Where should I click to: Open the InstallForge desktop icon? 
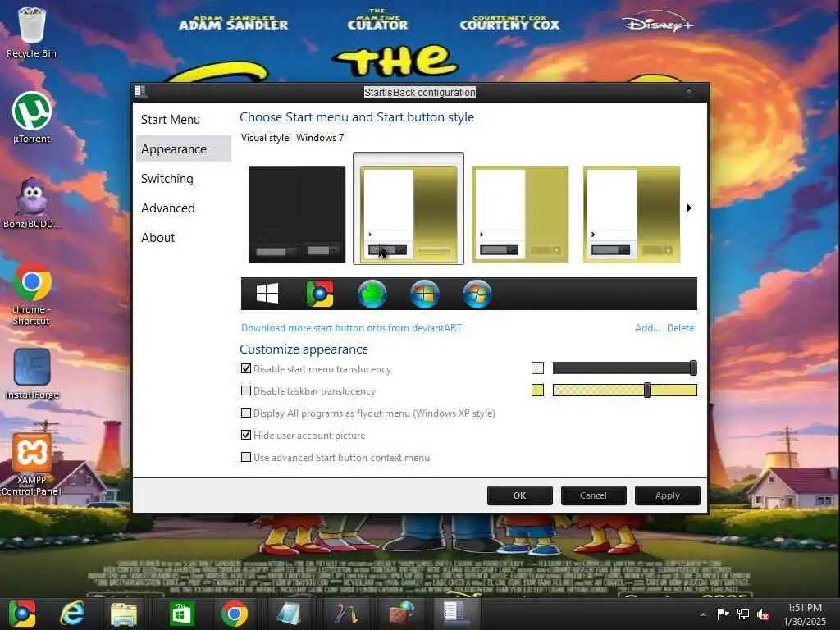[x=32, y=374]
